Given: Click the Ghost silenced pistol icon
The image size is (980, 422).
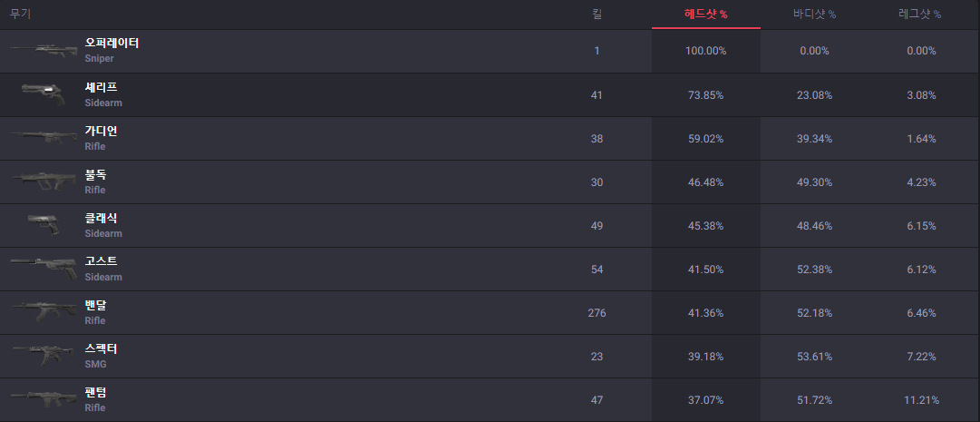Looking at the screenshot, I should (x=44, y=268).
